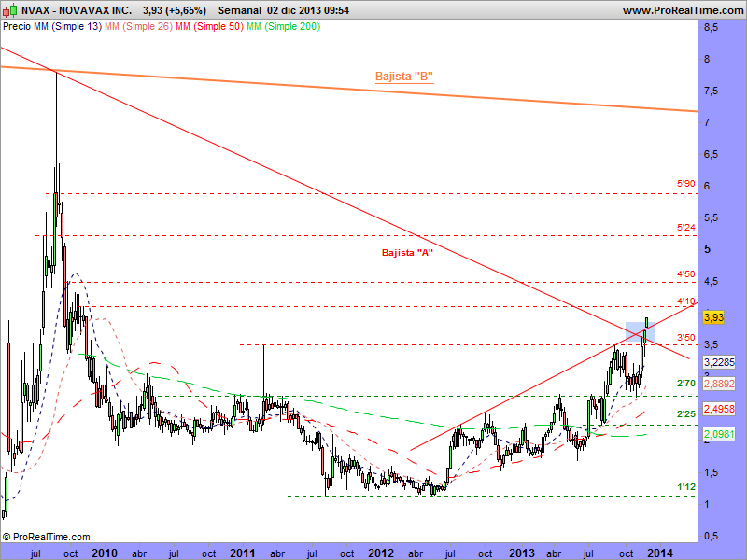Select the MM (Simple 26) legend entry
Viewport: 747px width, 560px height.
tap(138, 27)
